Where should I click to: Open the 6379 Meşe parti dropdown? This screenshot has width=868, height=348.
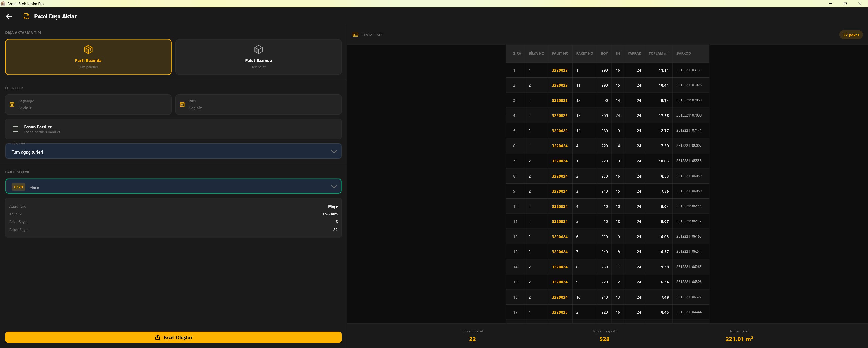(x=173, y=186)
